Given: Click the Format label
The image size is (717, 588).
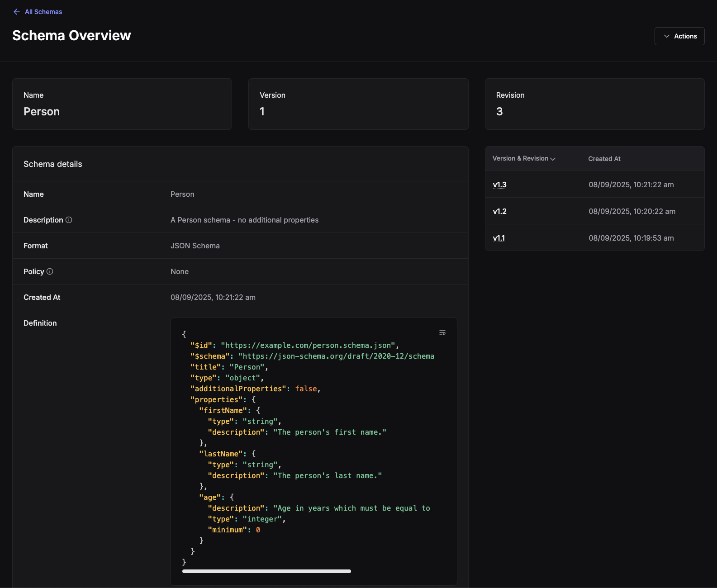Looking at the screenshot, I should click(x=36, y=246).
